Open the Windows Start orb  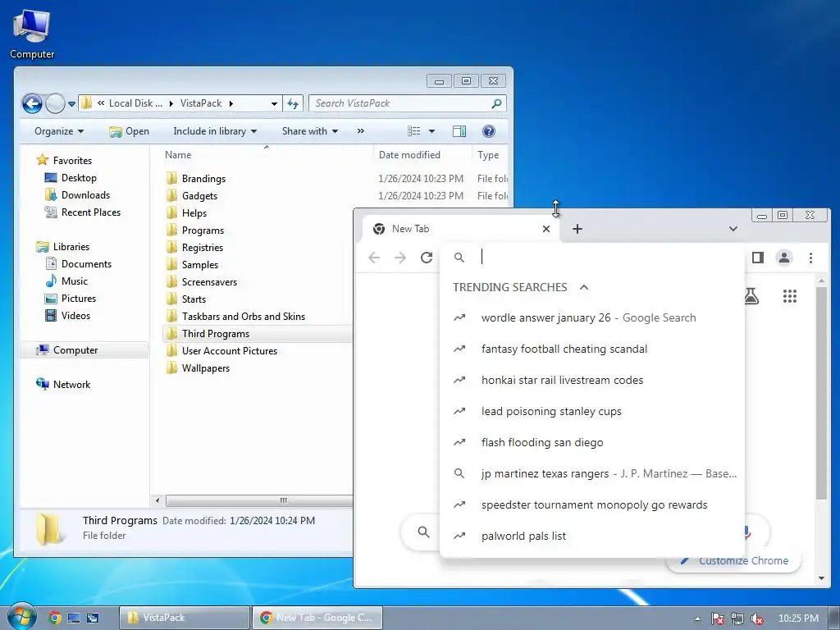pyautogui.click(x=21, y=617)
